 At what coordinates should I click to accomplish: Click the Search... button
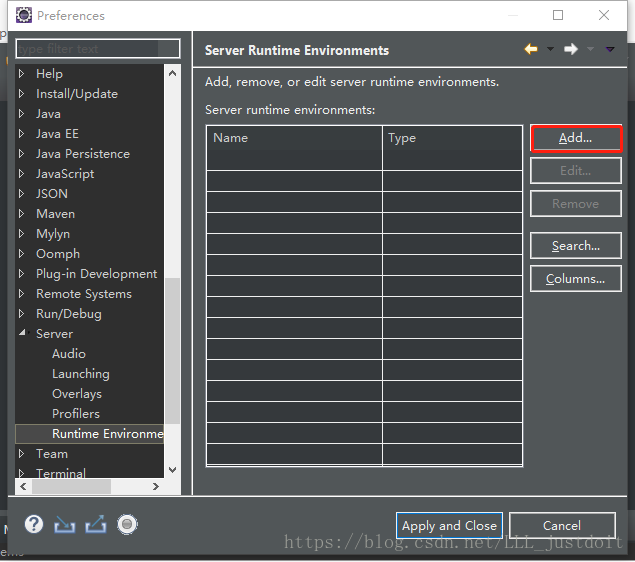coord(575,246)
